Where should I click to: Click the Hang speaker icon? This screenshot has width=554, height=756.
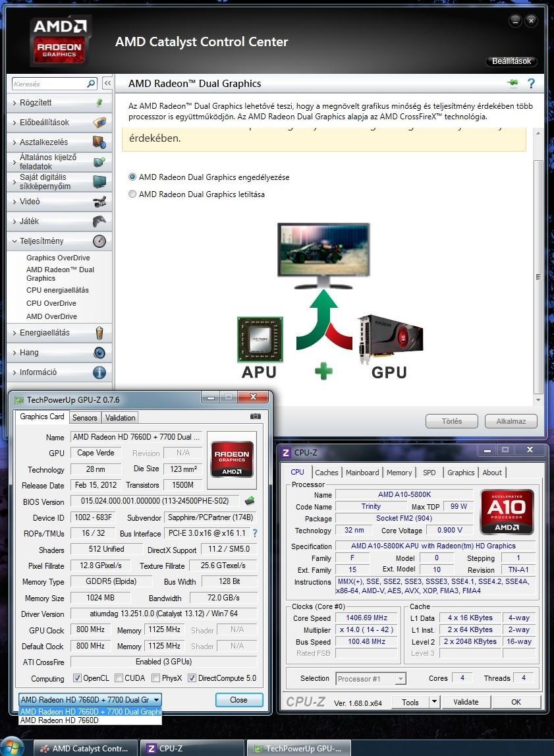pyautogui.click(x=99, y=353)
